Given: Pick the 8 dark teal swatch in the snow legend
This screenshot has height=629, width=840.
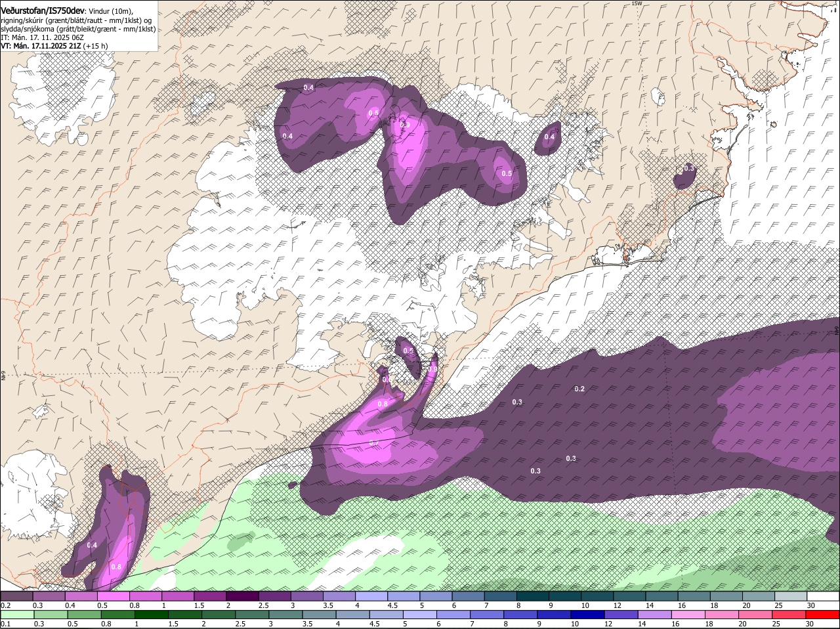Looking at the screenshot, I should pyautogui.click(x=533, y=596).
